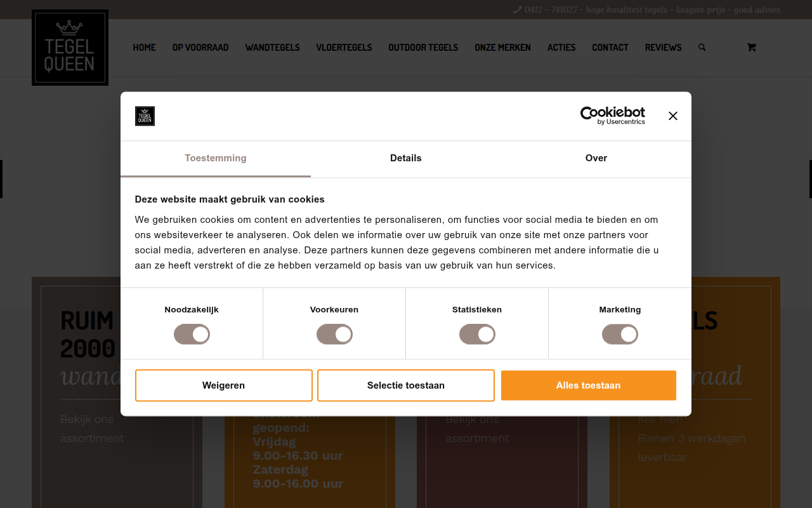Toggle the Noodzakelijk cookies switch
The image size is (812, 508).
click(192, 334)
